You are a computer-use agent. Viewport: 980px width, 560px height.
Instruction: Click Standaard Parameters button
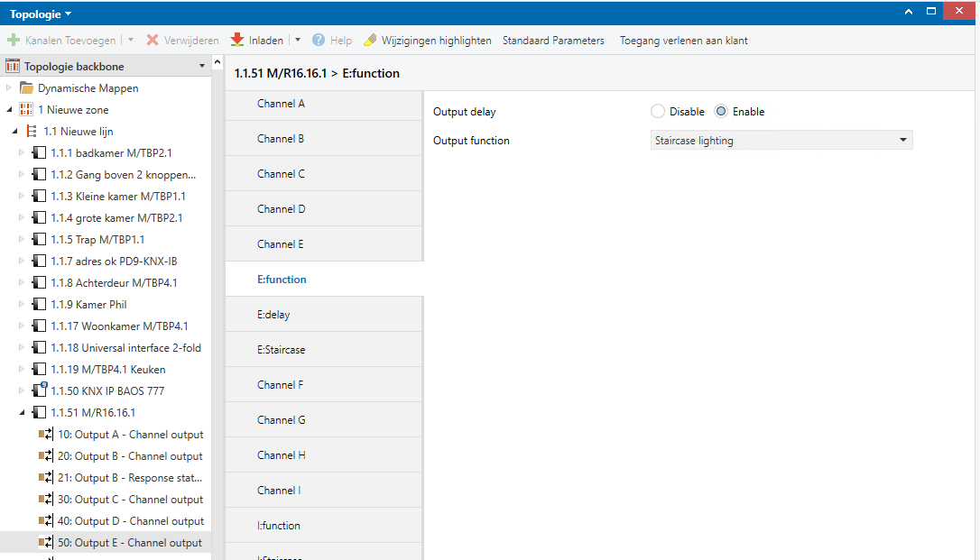tap(553, 41)
